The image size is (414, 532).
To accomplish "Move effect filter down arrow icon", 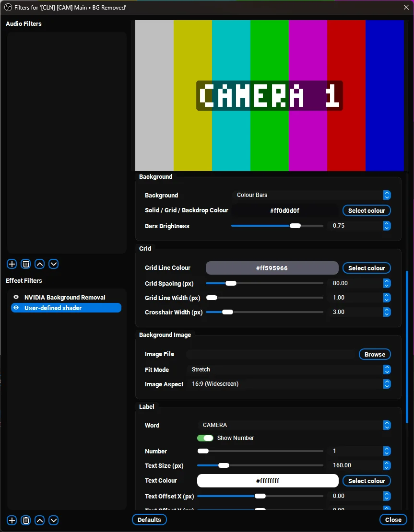I will [x=54, y=520].
